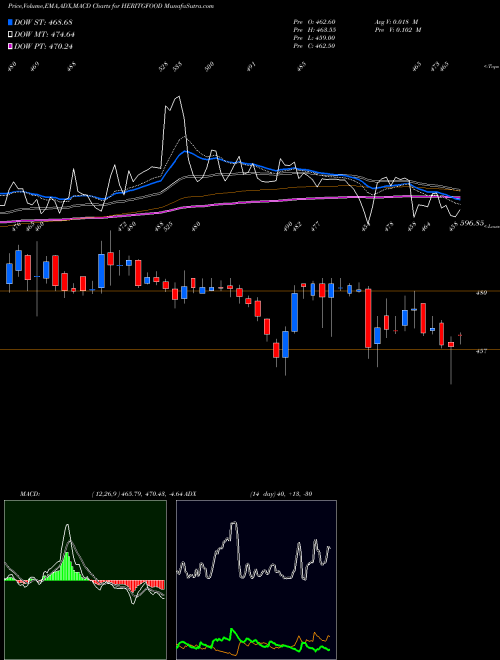Click the 'Pre H: 463.55' high value

[x=314, y=30]
